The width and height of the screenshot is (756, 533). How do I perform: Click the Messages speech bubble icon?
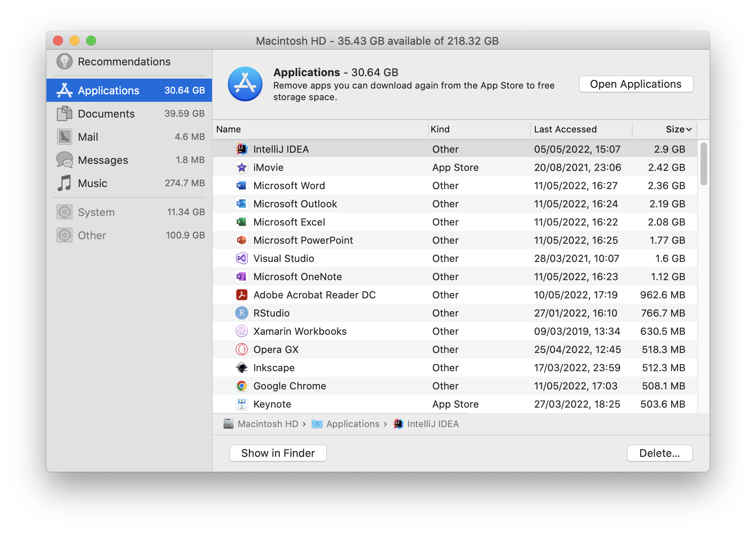[x=65, y=160]
